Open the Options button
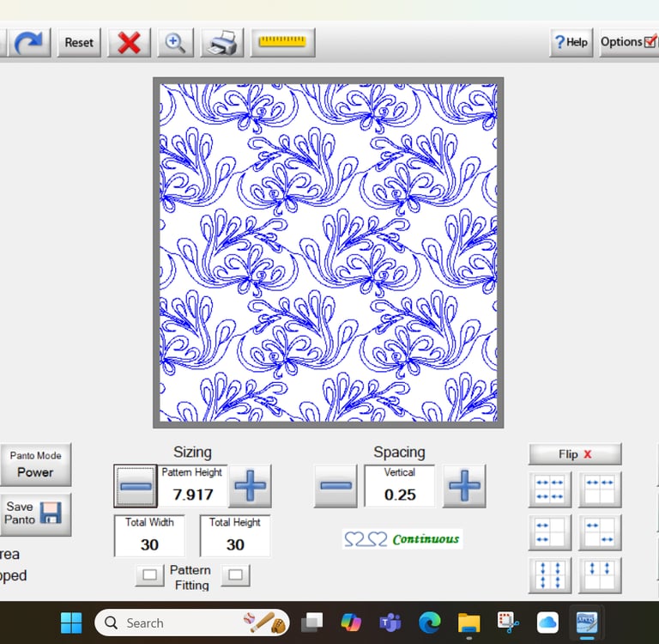The width and height of the screenshot is (659, 644). (x=629, y=42)
